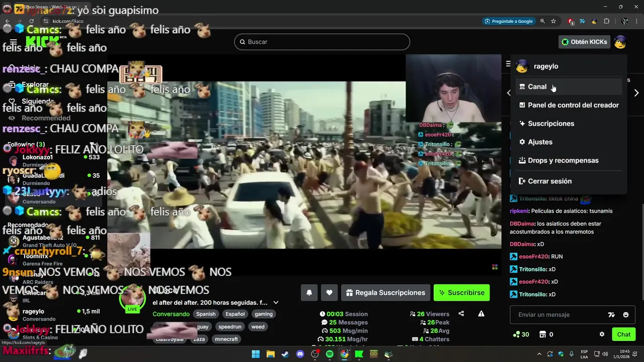The image size is (644, 362).
Task: Click the report warning triangle icon
Action: point(481,314)
